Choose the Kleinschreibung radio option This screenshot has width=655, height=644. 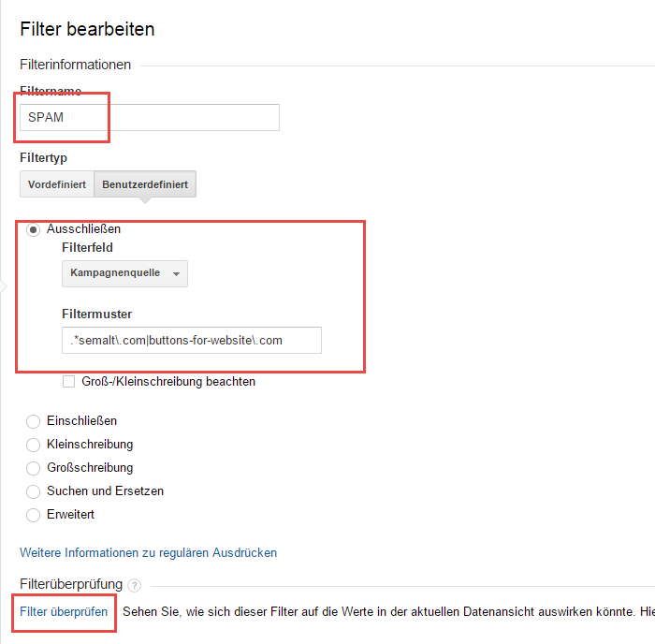(x=33, y=445)
